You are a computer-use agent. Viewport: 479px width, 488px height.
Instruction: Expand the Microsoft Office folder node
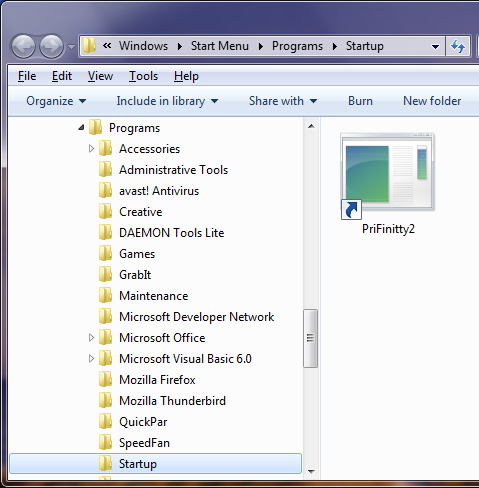click(91, 338)
